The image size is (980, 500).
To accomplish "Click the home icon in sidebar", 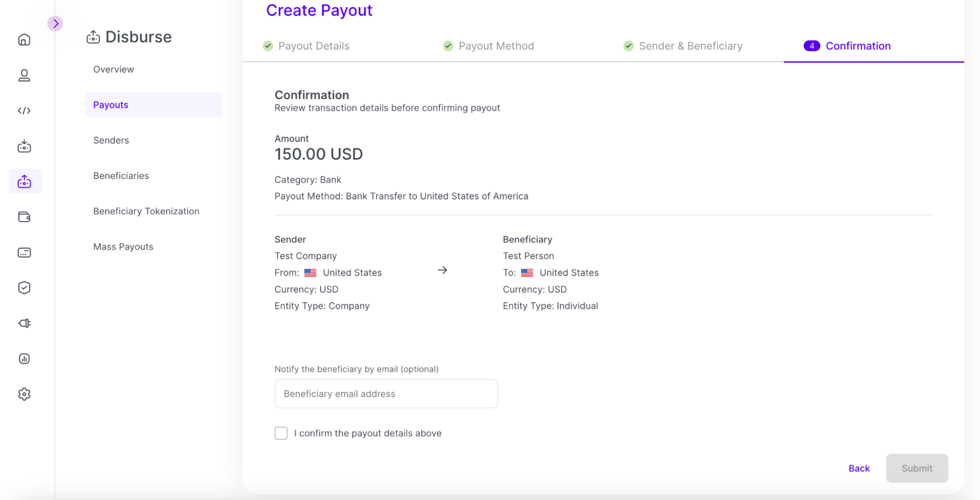I will (24, 40).
